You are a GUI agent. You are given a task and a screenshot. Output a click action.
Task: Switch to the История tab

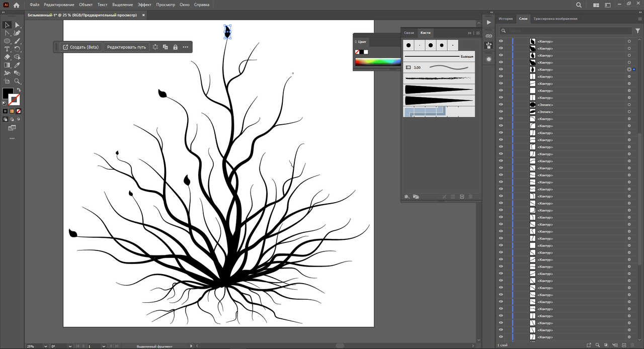pyautogui.click(x=506, y=19)
